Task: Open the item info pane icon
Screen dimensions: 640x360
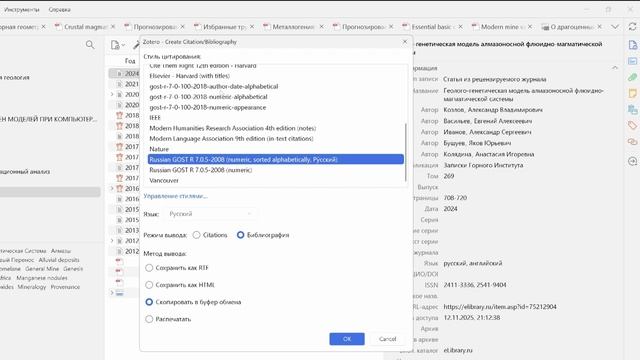Action: click(633, 45)
